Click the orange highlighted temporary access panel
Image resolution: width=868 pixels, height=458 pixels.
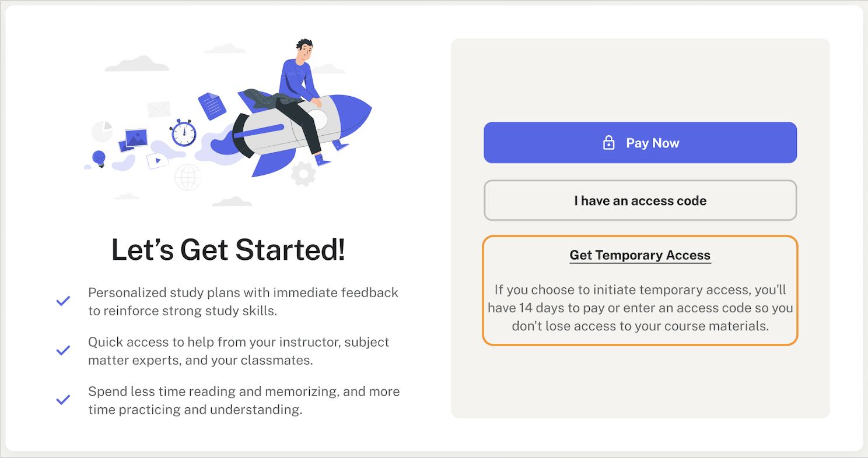(x=640, y=290)
